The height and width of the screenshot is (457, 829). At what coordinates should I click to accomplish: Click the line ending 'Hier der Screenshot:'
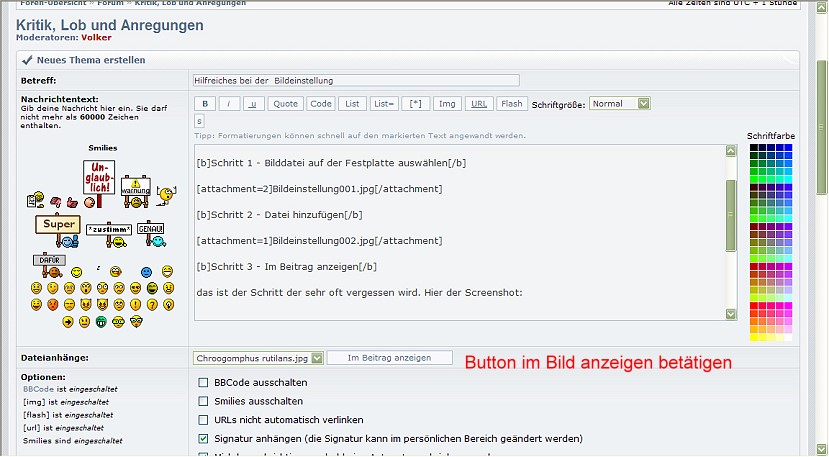[x=360, y=293]
